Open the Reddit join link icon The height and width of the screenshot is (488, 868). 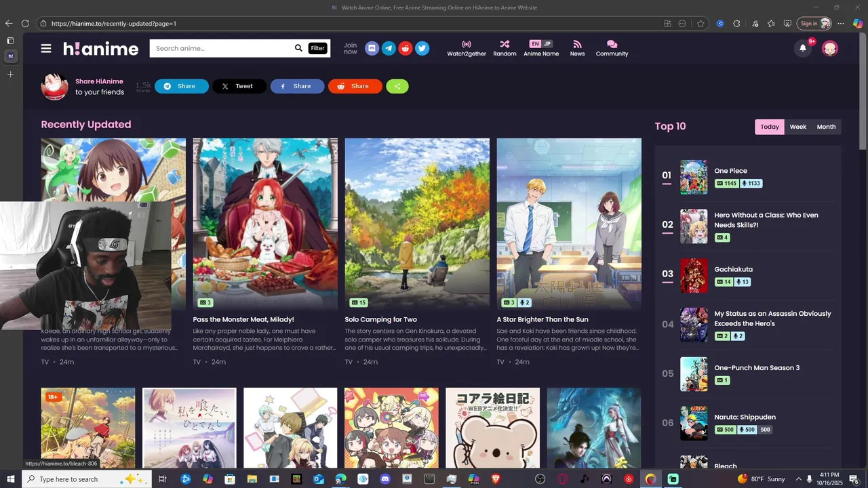click(406, 48)
